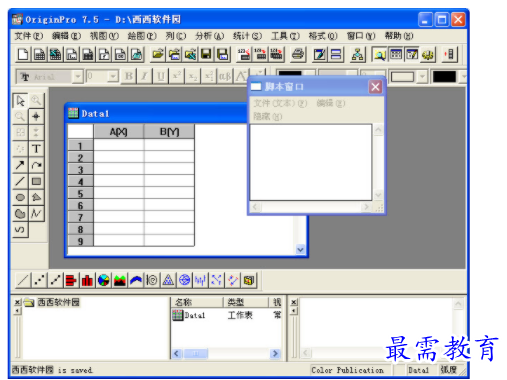
Task: Open the plot template library icon
Action: (x=249, y=280)
